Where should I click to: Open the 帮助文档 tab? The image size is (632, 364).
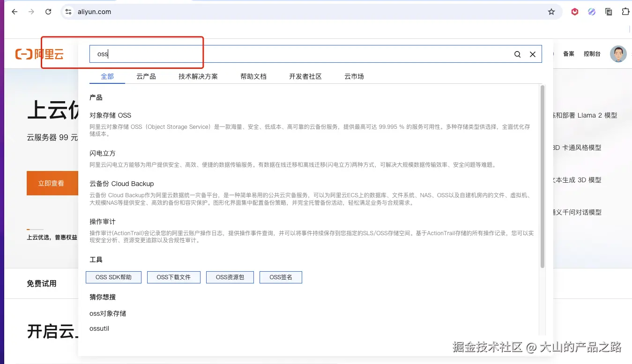253,76
